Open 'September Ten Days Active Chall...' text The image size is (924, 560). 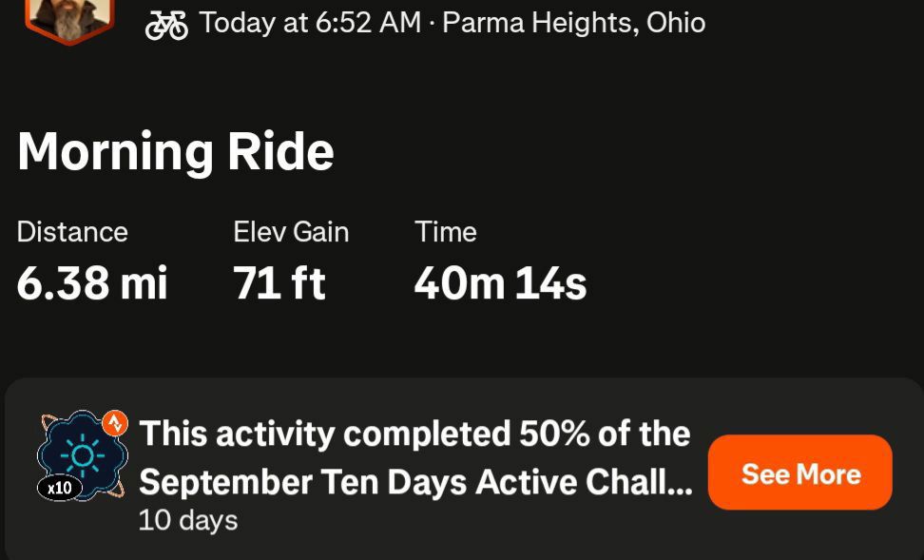tap(415, 482)
